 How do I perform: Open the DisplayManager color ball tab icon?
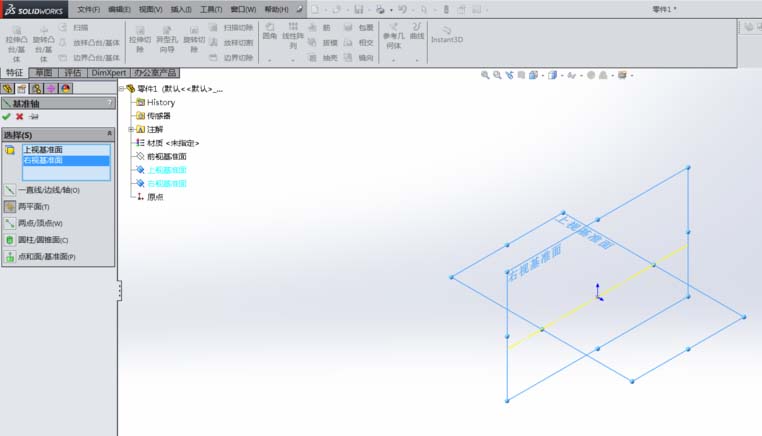(66, 88)
